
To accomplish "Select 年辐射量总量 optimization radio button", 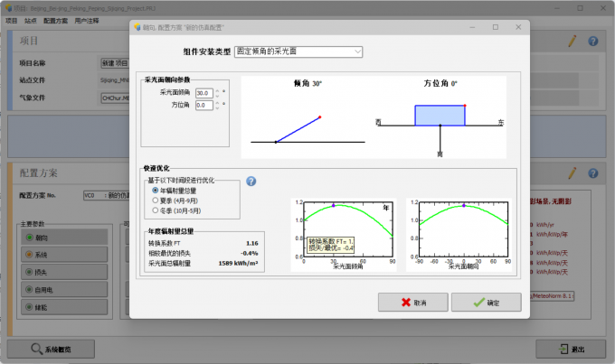I will click(156, 191).
